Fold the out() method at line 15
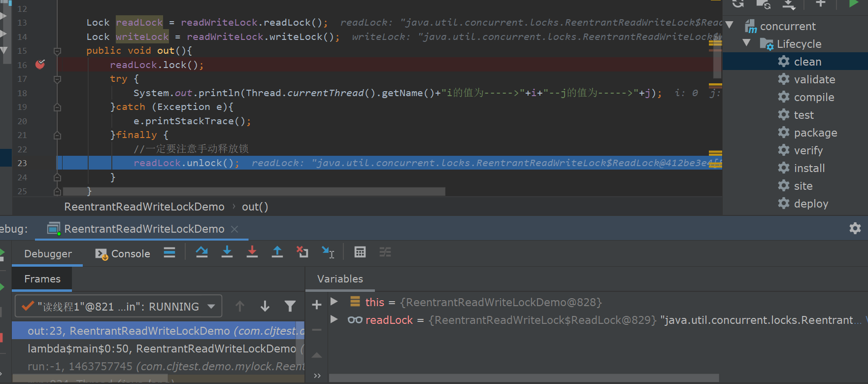 57,51
